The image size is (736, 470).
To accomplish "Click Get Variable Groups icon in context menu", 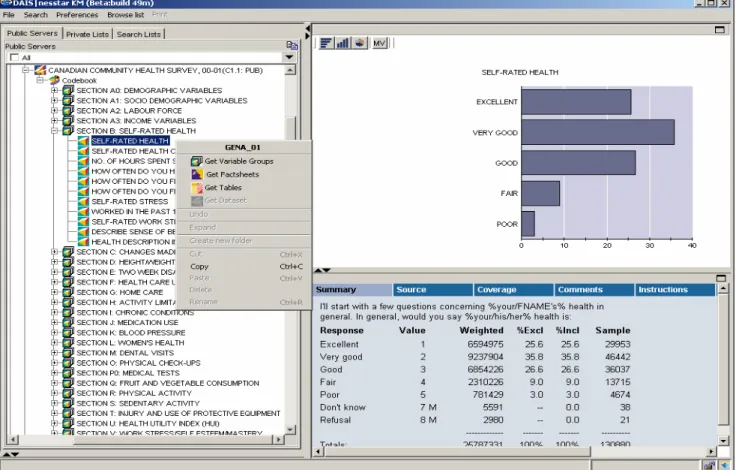I will click(x=197, y=162).
